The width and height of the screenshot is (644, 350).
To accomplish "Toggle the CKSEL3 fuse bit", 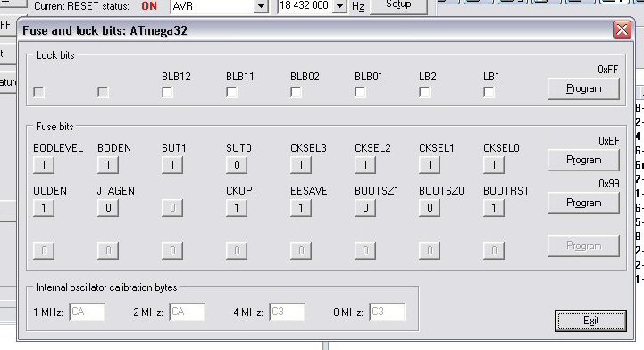I will pyautogui.click(x=301, y=165).
